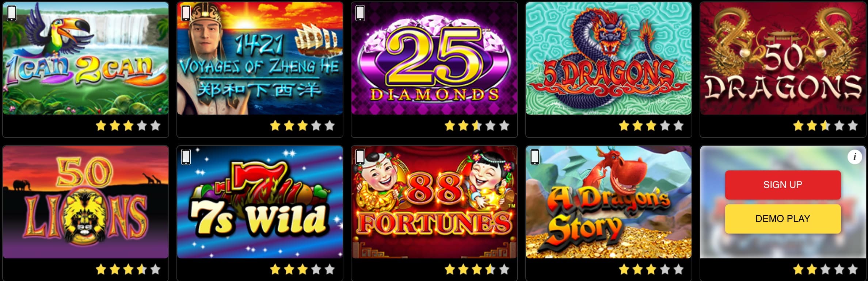868x281 pixels.
Task: Rate 5 Dragons with the fourth star
Action: (x=665, y=126)
